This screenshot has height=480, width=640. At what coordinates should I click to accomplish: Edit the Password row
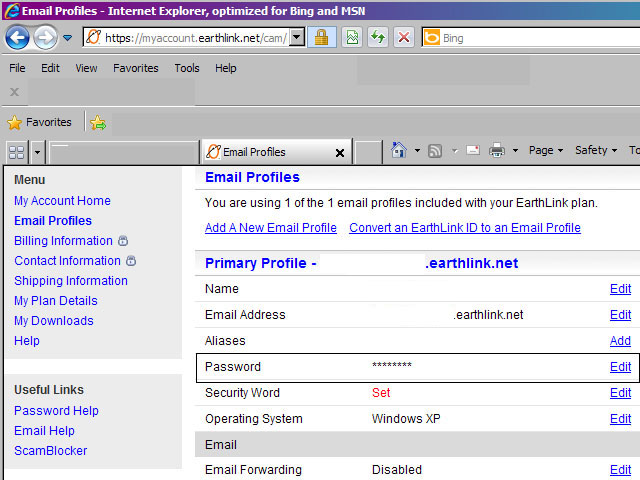click(620, 367)
